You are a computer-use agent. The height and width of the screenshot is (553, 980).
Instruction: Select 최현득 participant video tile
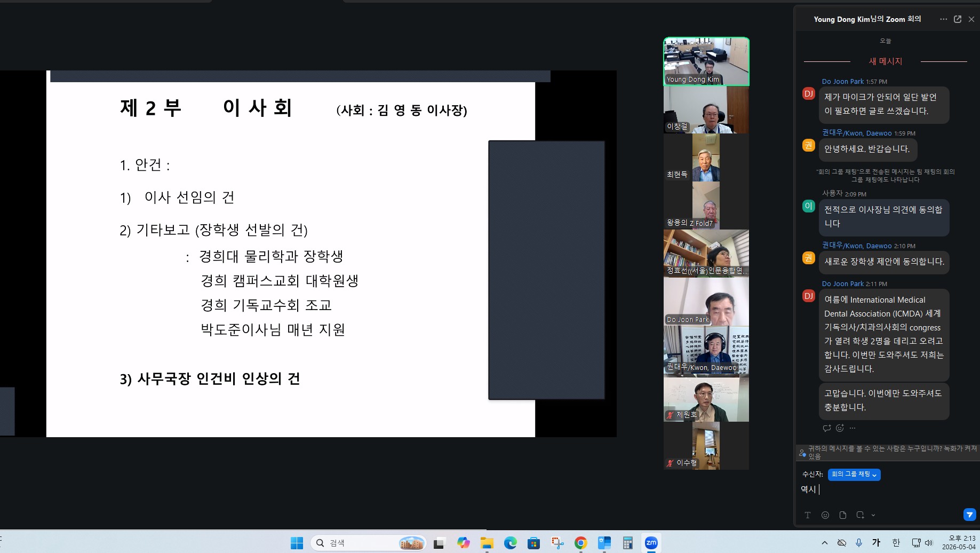tap(706, 157)
